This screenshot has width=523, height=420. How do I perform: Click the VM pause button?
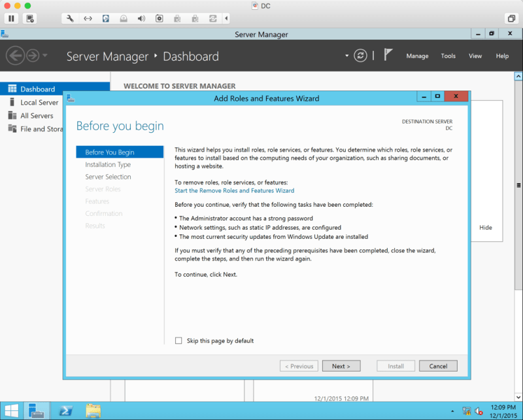pos(11,18)
